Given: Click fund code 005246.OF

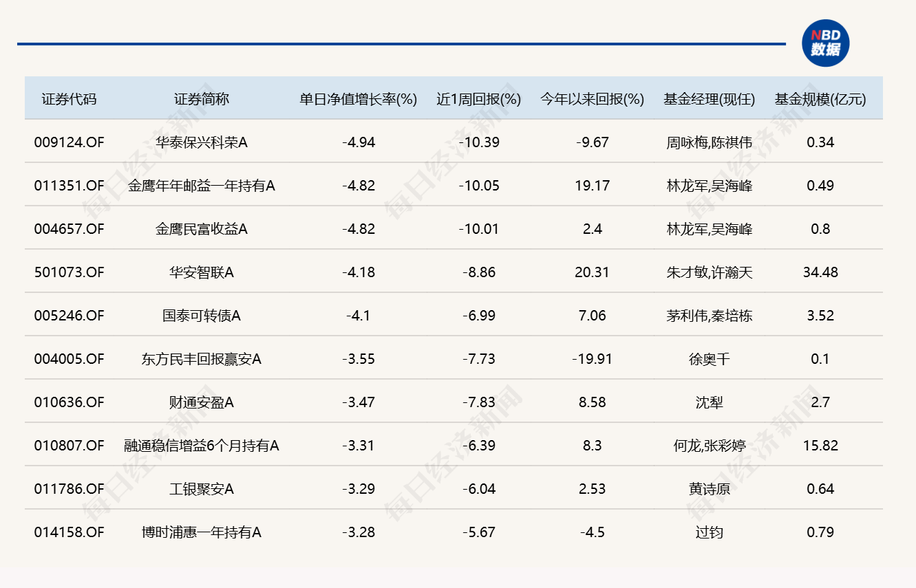Looking at the screenshot, I should pyautogui.click(x=69, y=316).
